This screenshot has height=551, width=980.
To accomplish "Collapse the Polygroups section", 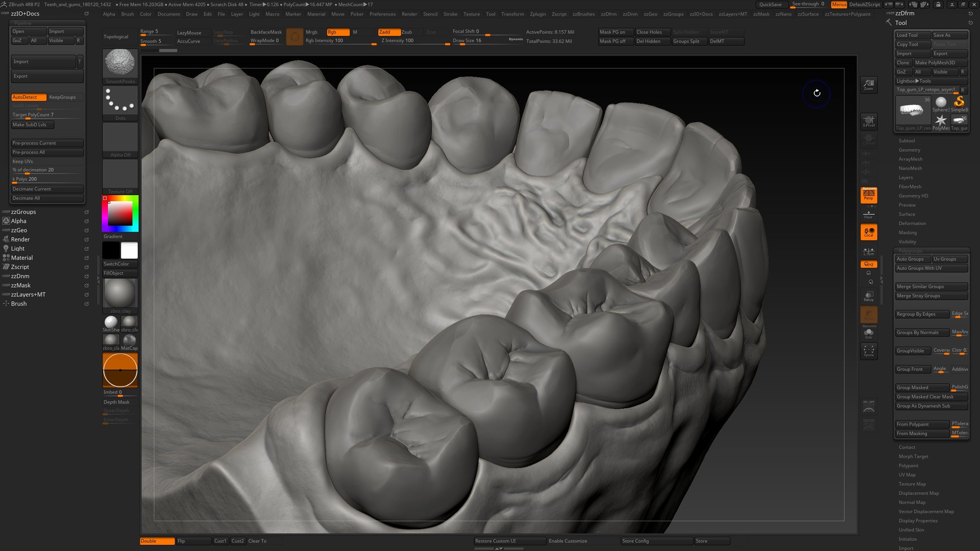I will click(911, 251).
